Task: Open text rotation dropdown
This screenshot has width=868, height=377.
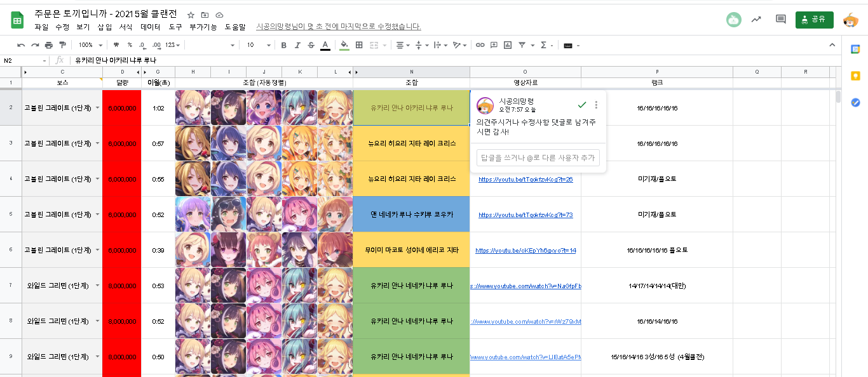Action: click(x=459, y=45)
